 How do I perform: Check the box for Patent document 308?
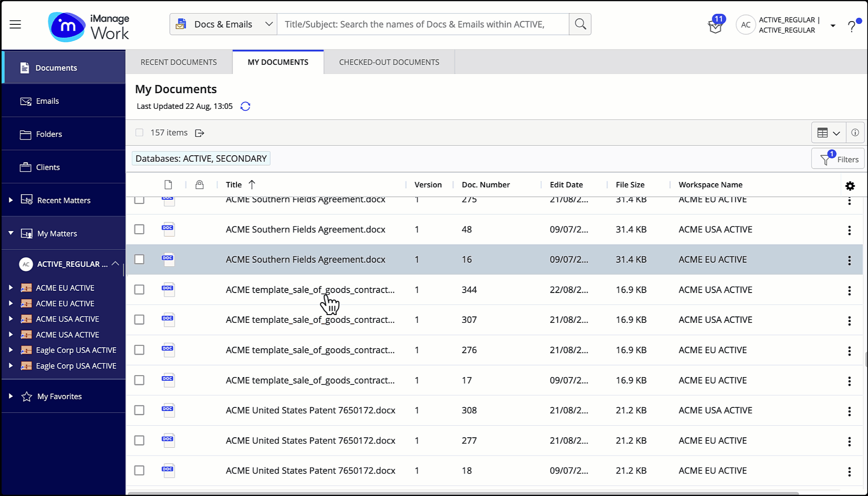coord(139,410)
